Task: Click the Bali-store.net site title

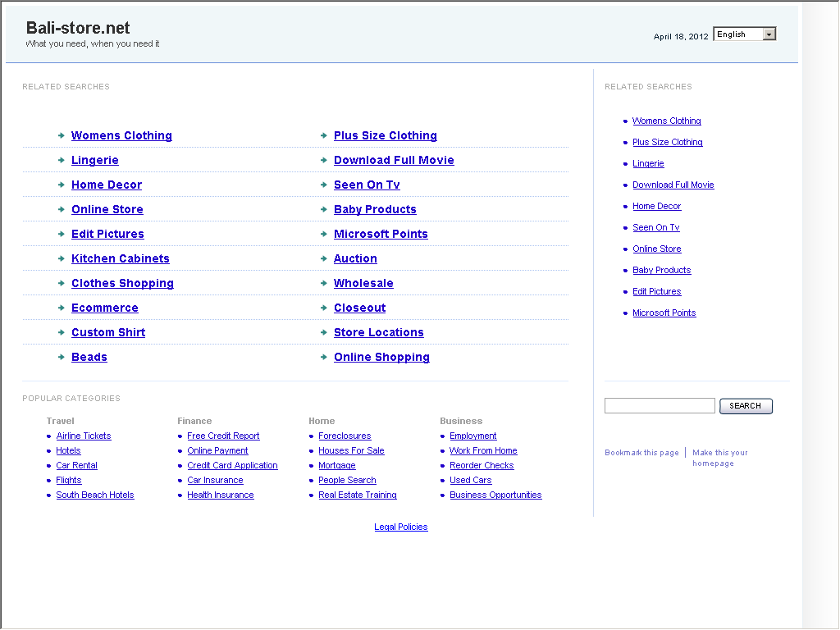Action: [x=78, y=29]
